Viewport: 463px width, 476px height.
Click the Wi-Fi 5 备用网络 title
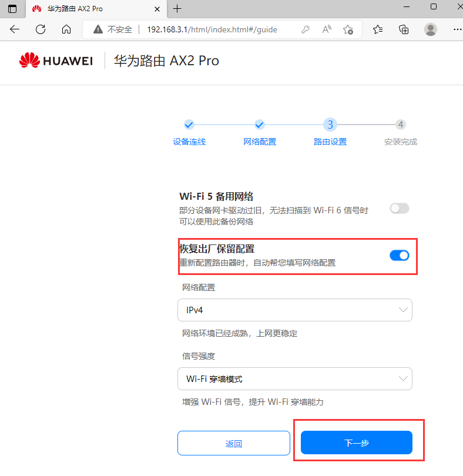(x=216, y=196)
